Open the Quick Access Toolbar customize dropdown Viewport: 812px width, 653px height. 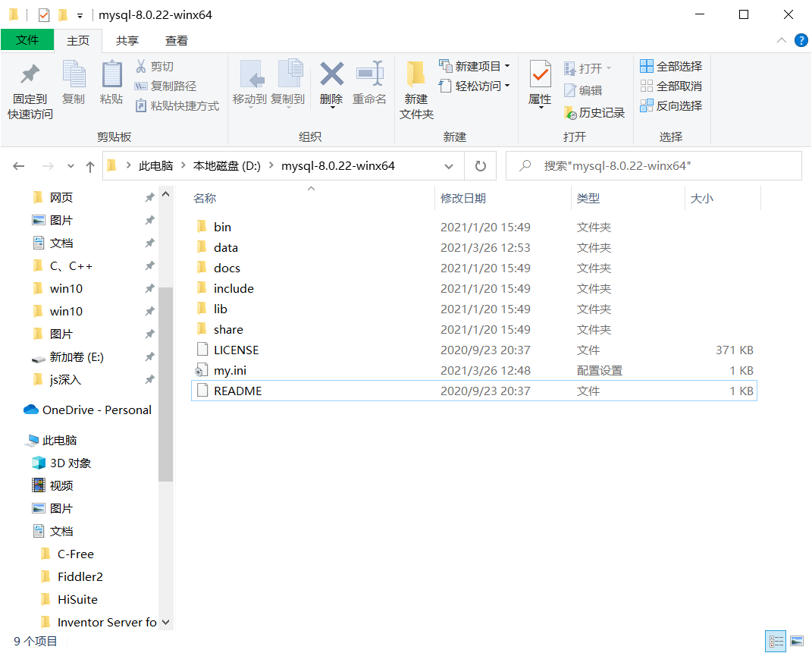(80, 15)
